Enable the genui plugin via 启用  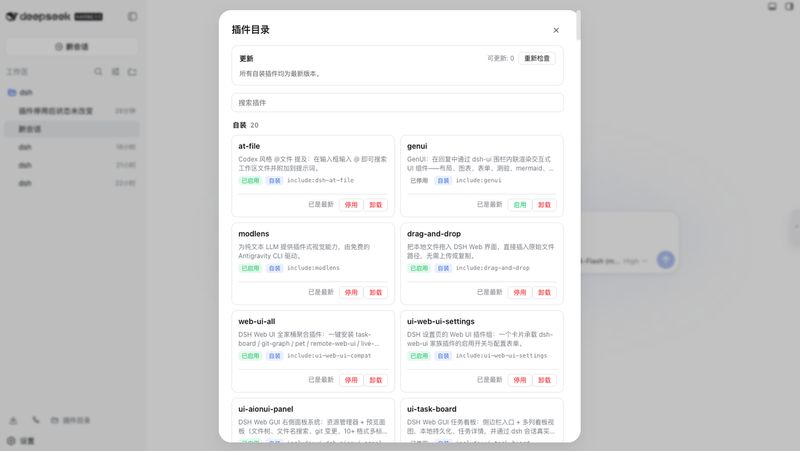coord(519,205)
